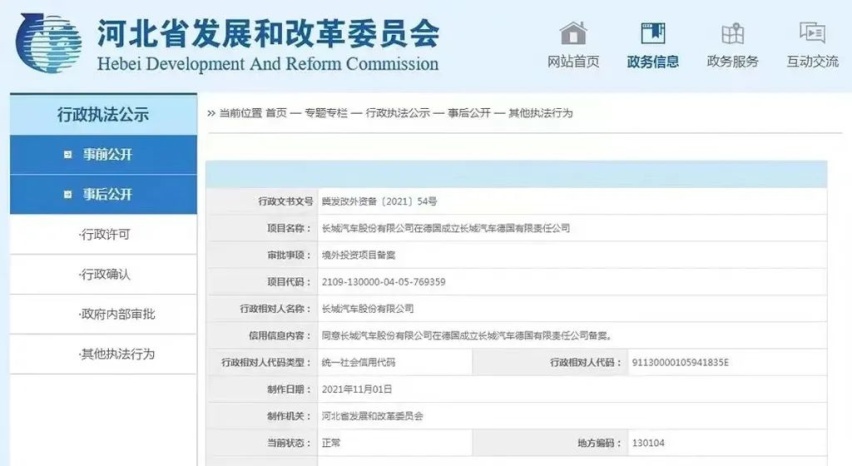
Task: Click document number 冀发改外资〔2021〕54号
Action: point(379,201)
